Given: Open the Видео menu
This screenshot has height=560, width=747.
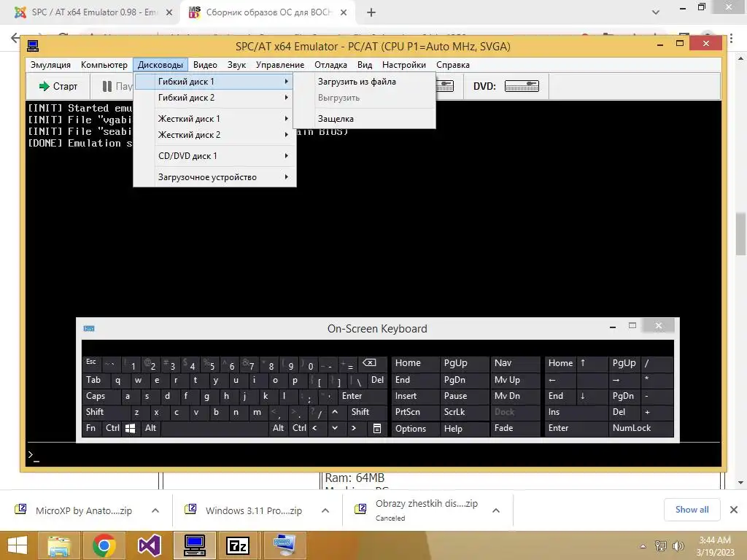Looking at the screenshot, I should pos(205,65).
